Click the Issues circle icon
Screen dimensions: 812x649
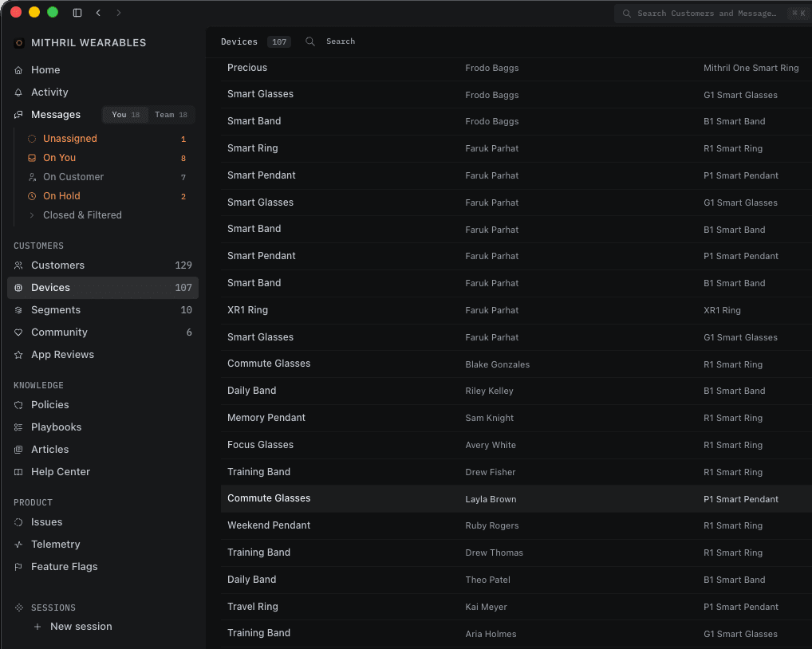[x=18, y=522]
